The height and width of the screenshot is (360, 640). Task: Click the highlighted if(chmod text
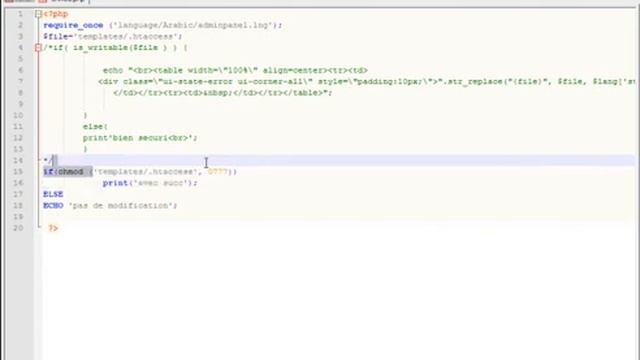pyautogui.click(x=68, y=172)
